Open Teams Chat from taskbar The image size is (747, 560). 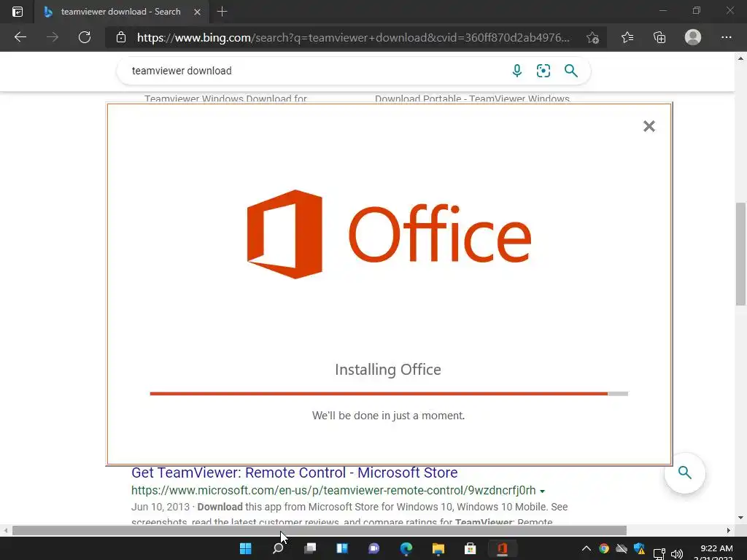click(x=374, y=548)
